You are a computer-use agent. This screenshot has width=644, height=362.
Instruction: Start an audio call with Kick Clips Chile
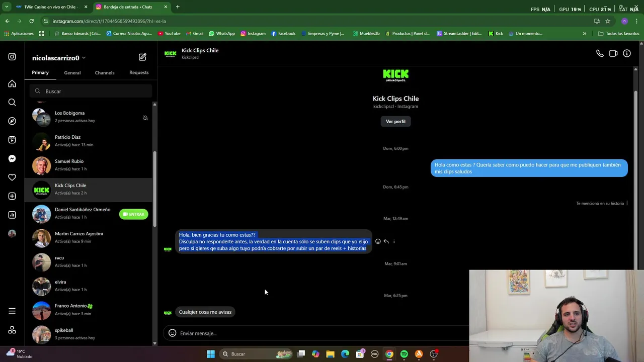pyautogui.click(x=600, y=53)
